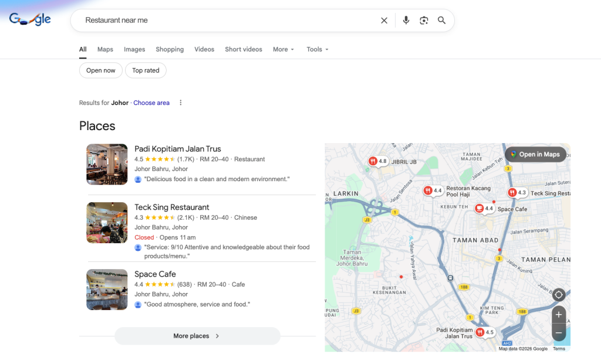Clear the search box text
Viewport: 601px width, 364px height.
(384, 21)
